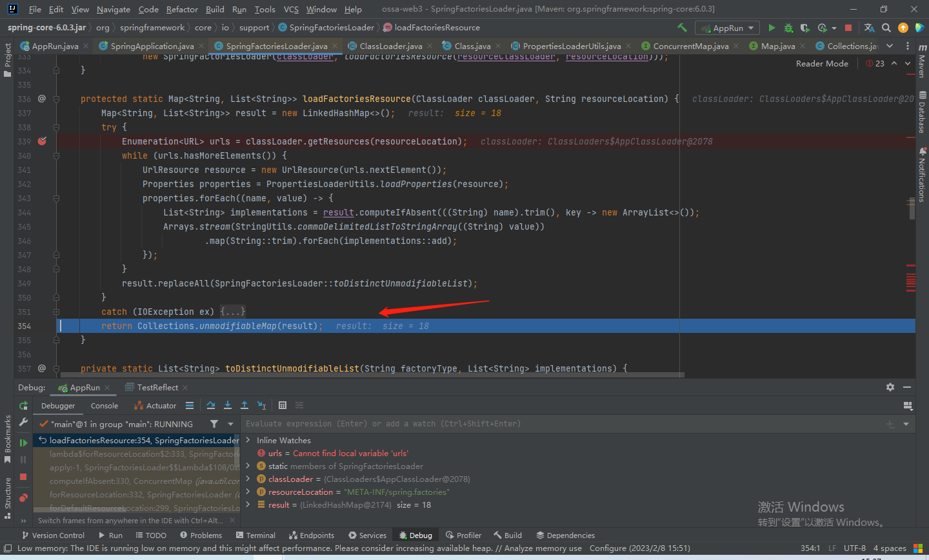The image size is (929, 560).
Task: Click the editor horizontal scrollbar
Action: point(371,374)
